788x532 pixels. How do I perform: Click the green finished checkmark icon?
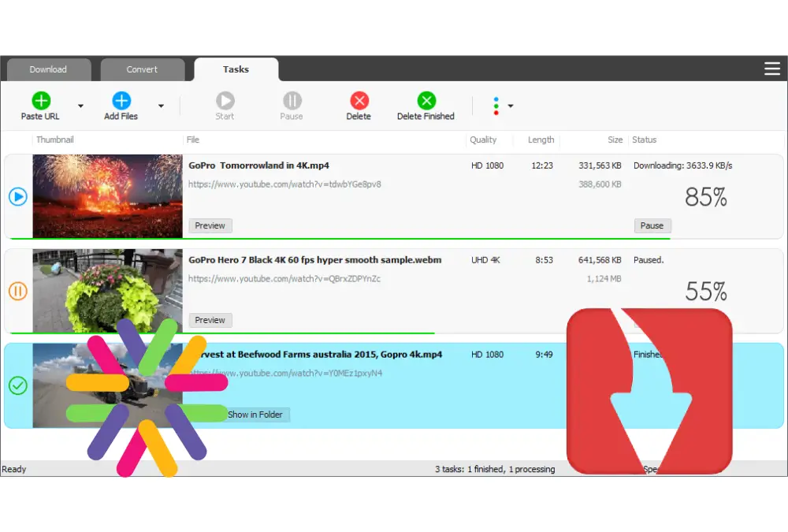(x=18, y=385)
